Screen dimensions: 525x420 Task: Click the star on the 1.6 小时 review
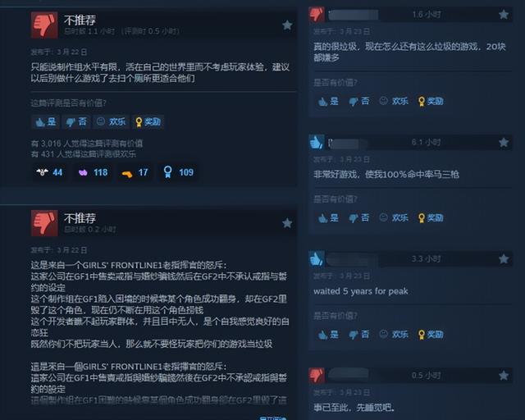click(504, 15)
